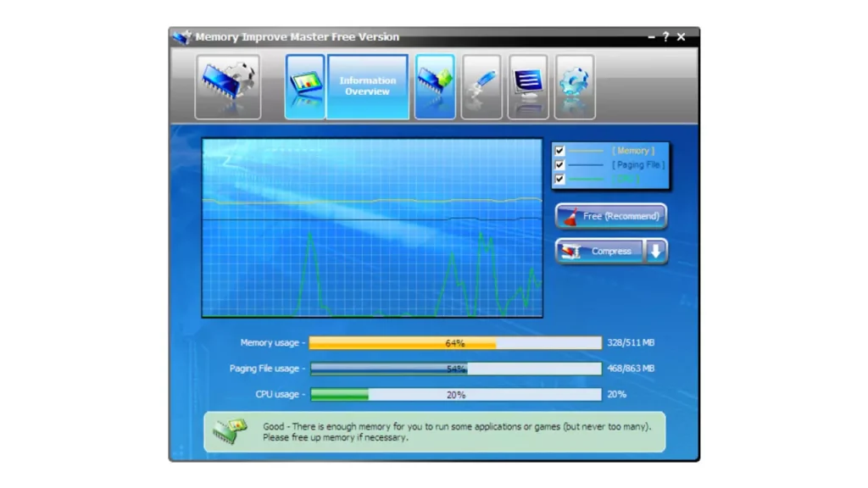The height and width of the screenshot is (488, 868).
Task: Click the 20% CPU value text
Action: (617, 395)
